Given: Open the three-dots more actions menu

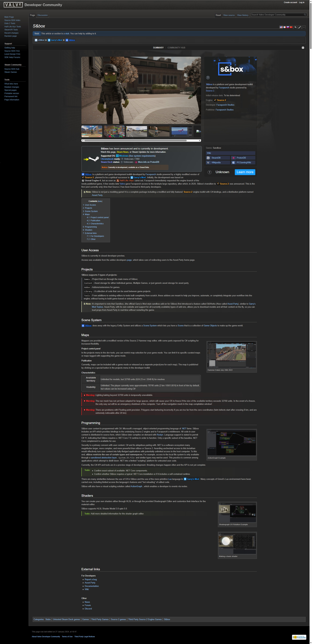Looking at the screenshot, I should 304,27.
